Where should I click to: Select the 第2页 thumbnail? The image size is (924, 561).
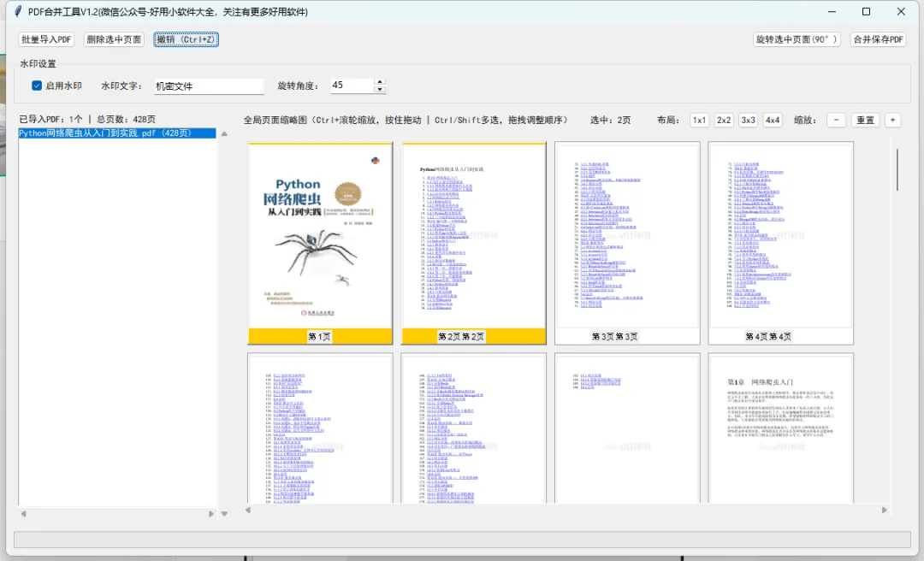click(474, 243)
